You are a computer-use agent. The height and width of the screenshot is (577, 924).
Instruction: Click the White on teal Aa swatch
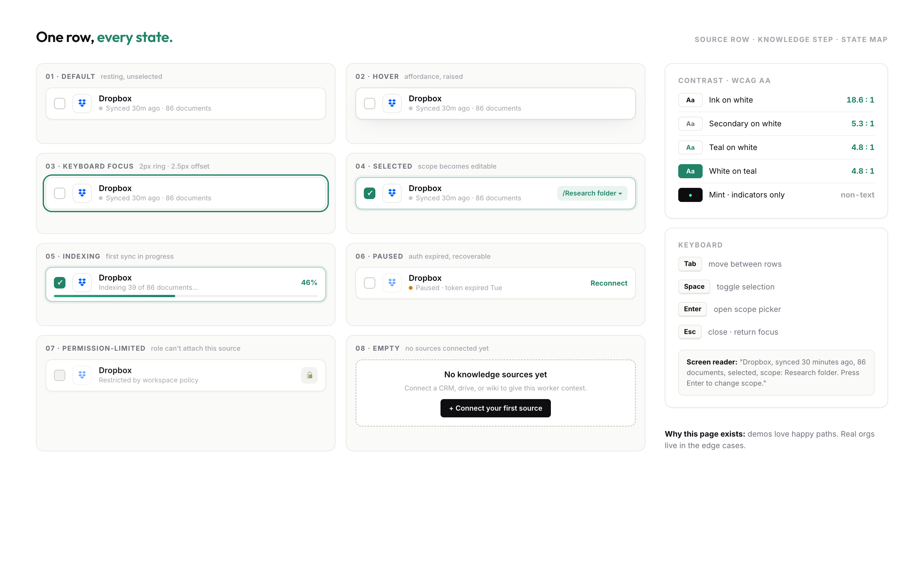coord(690,171)
